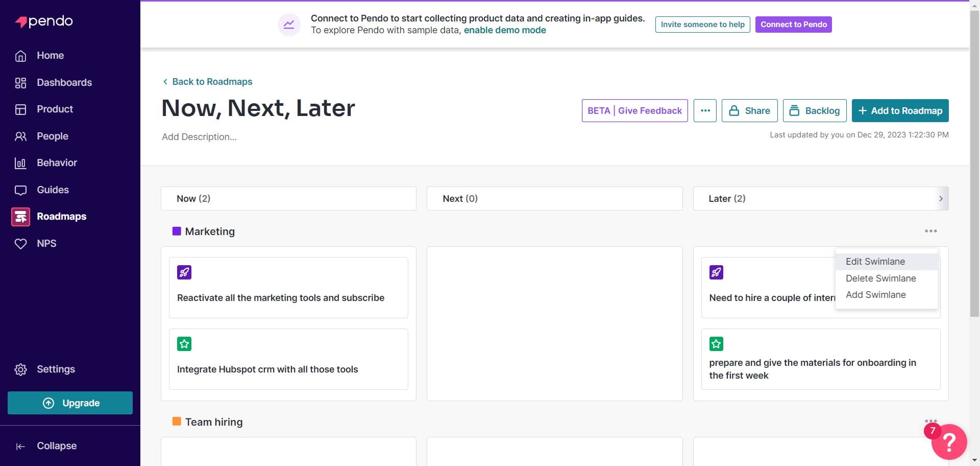Click the NPS heart icon

pos(20,243)
